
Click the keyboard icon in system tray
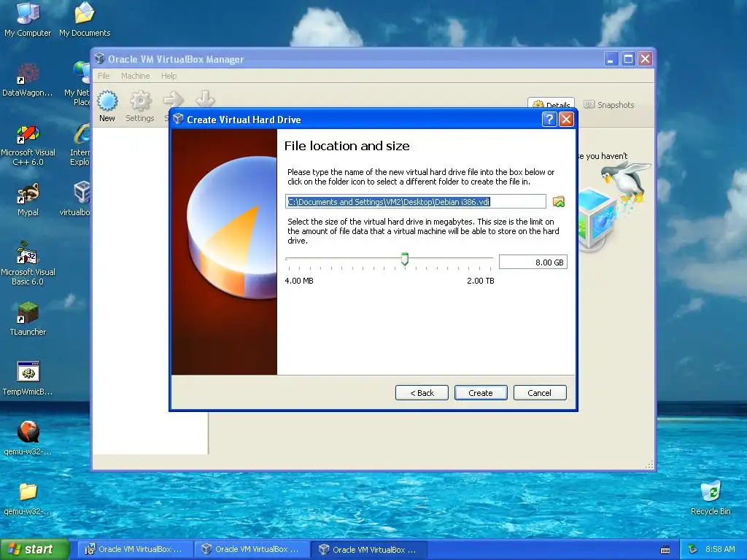click(665, 550)
